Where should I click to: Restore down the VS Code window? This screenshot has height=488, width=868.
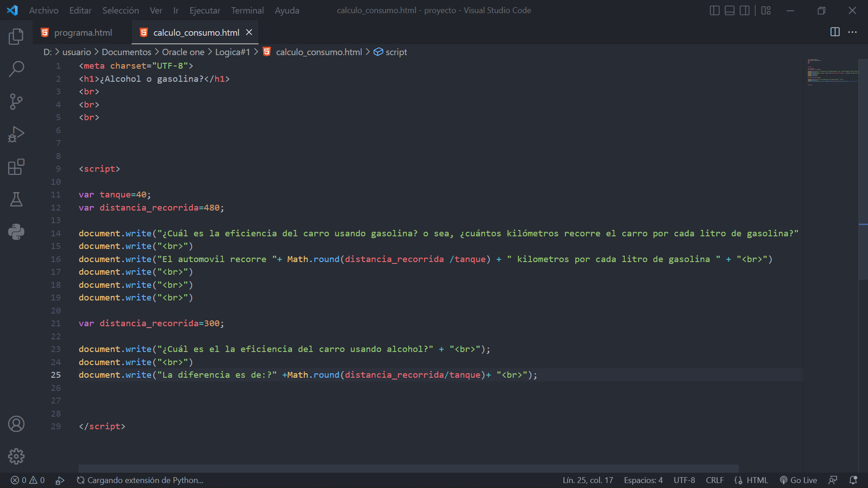tap(821, 10)
